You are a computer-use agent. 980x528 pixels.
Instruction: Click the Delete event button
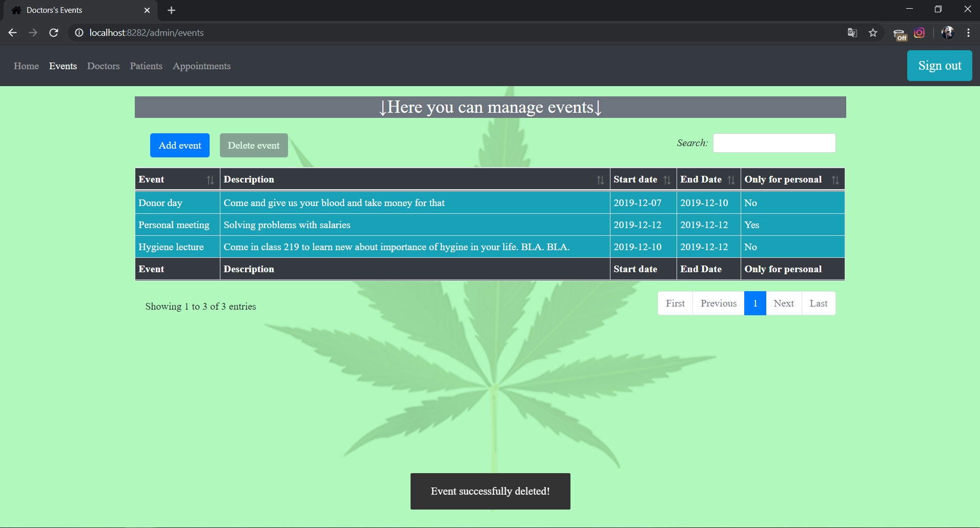[x=254, y=146]
